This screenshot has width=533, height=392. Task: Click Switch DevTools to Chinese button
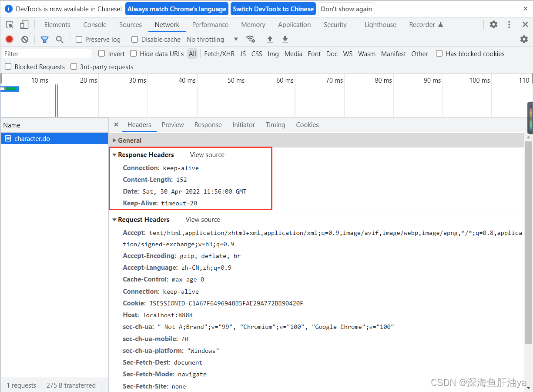tap(273, 9)
